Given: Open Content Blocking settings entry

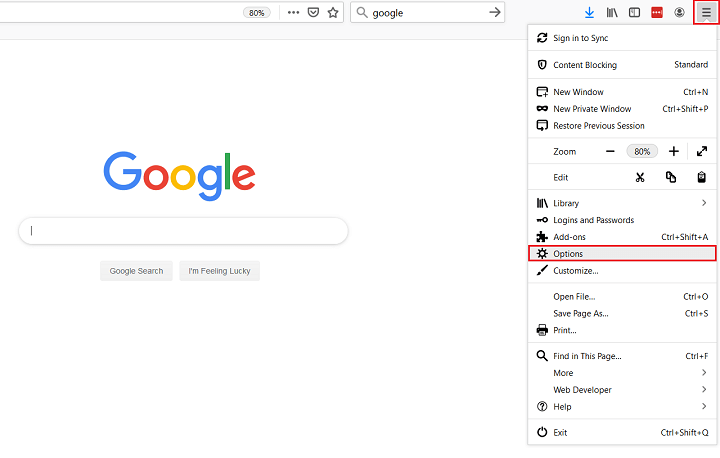Looking at the screenshot, I should pos(622,65).
